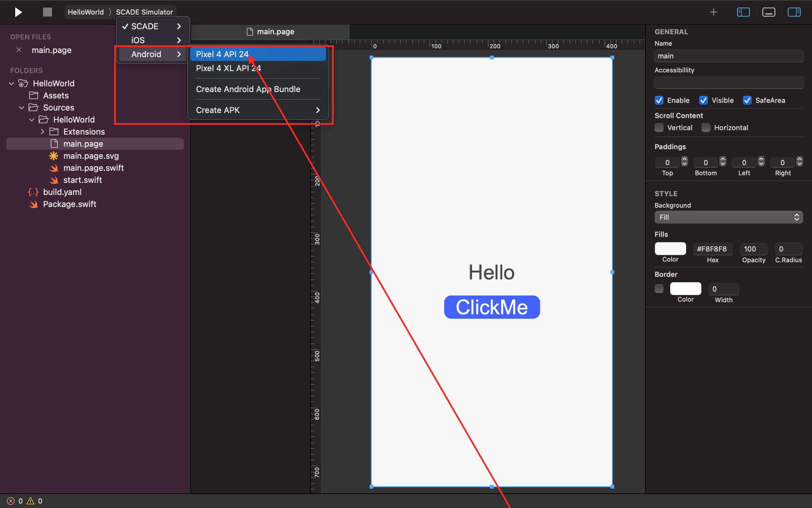The image size is (812, 508).
Task: Click the Top padding stepper arrows
Action: tap(684, 162)
